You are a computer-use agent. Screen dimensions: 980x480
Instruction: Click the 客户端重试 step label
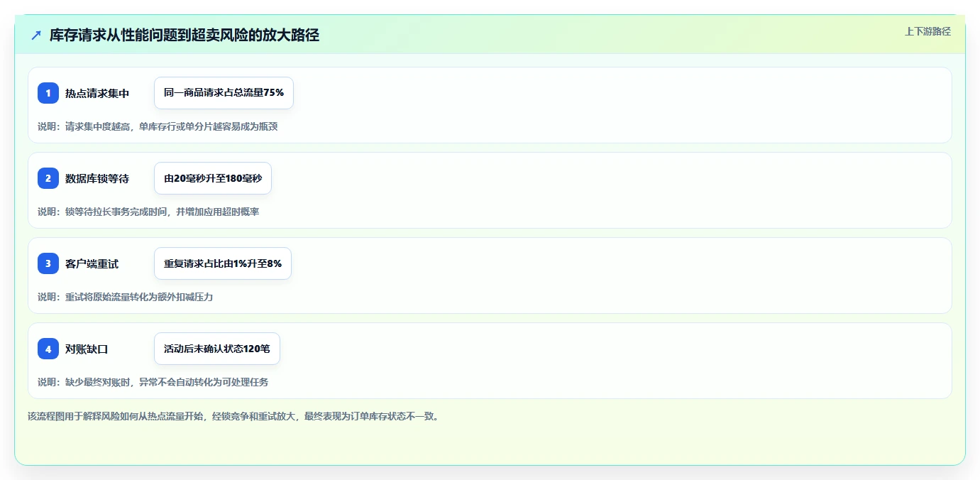(x=92, y=263)
